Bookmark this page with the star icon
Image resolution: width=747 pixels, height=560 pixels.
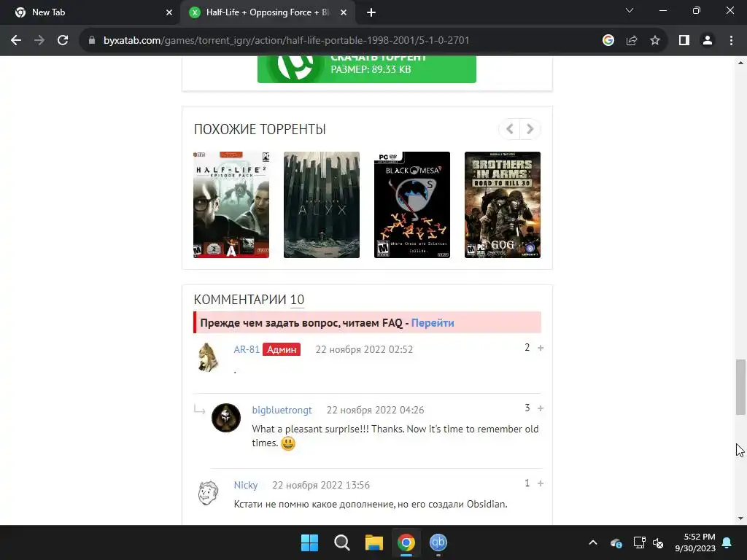pyautogui.click(x=655, y=41)
